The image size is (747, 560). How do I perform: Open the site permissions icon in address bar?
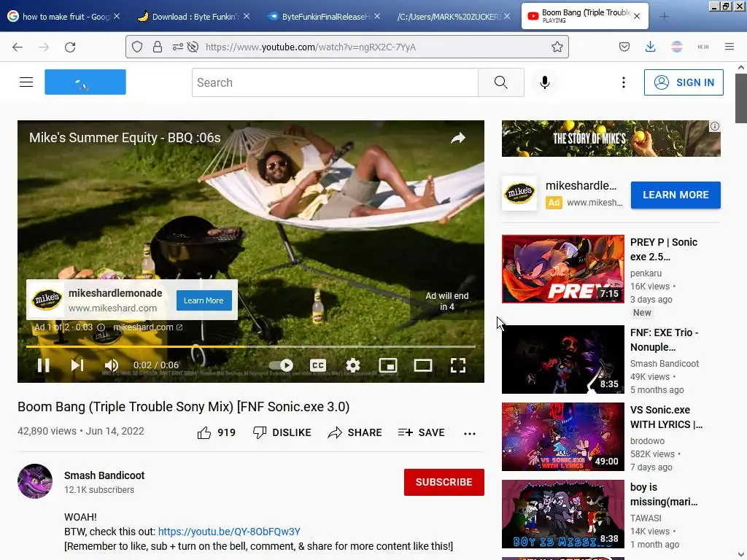tap(178, 47)
